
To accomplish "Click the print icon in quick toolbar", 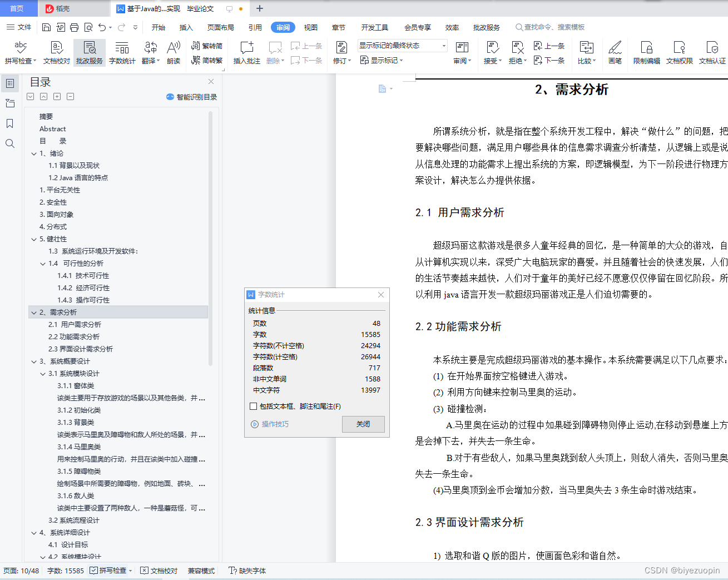I will [x=74, y=27].
